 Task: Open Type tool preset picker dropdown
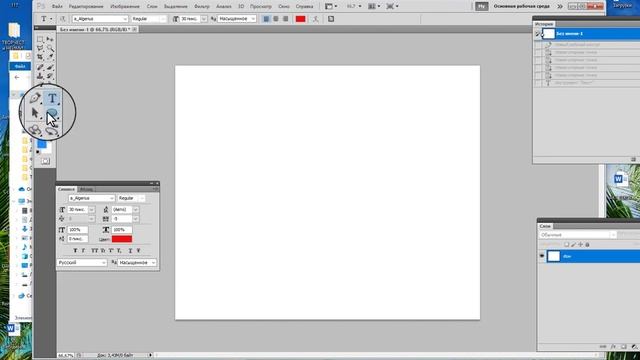[x=51, y=19]
